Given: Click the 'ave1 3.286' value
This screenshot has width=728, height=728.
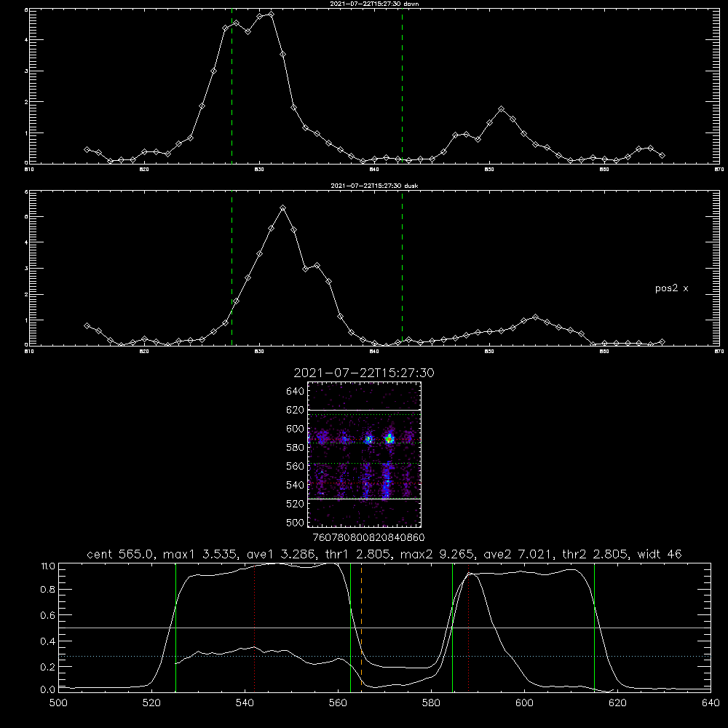Looking at the screenshot, I should 281,554.
